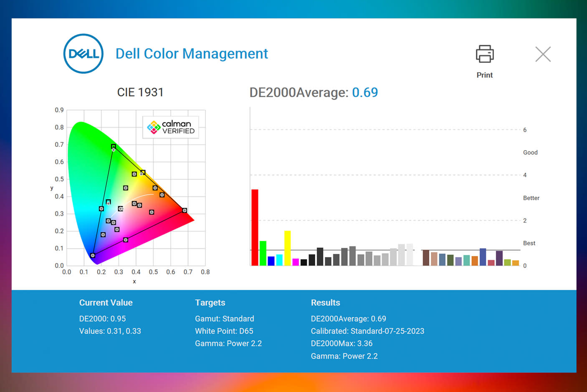The height and width of the screenshot is (392, 587).
Task: Click the blue primary point on CIE diagram
Action: (93, 255)
